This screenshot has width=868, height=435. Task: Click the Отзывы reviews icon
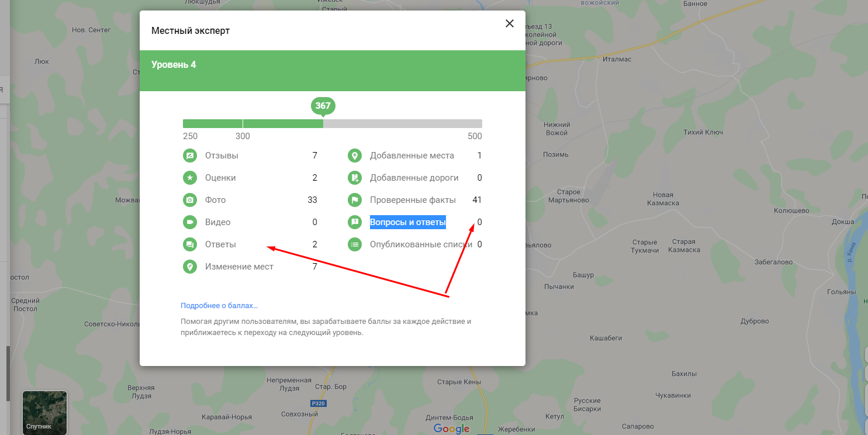189,156
